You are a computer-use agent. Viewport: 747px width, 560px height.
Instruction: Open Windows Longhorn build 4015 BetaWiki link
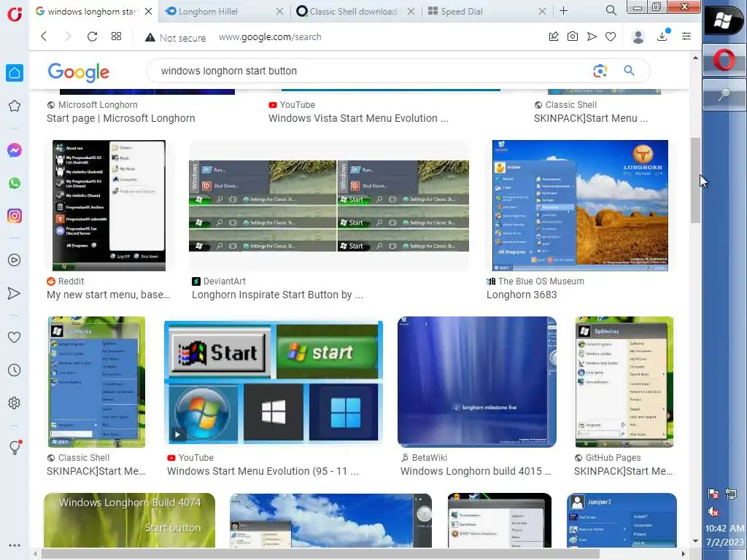click(476, 471)
